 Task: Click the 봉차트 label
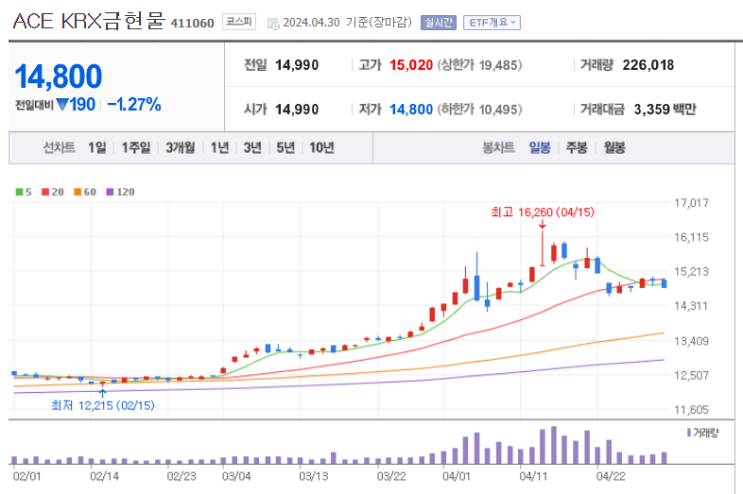click(x=498, y=148)
